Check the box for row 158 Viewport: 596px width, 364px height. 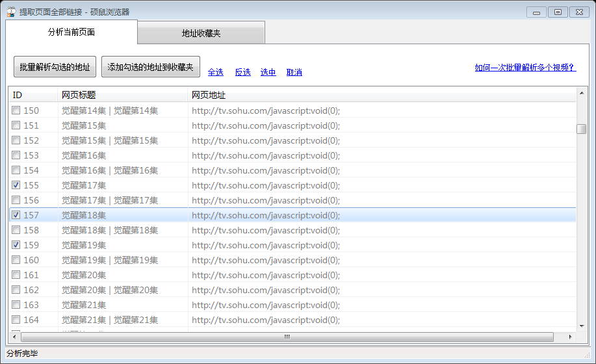pyautogui.click(x=16, y=230)
